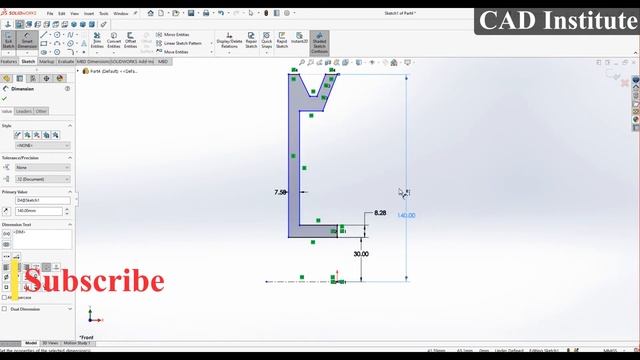Open the tolerance type None dropdown
The width and height of the screenshot is (640, 360).
click(42, 167)
